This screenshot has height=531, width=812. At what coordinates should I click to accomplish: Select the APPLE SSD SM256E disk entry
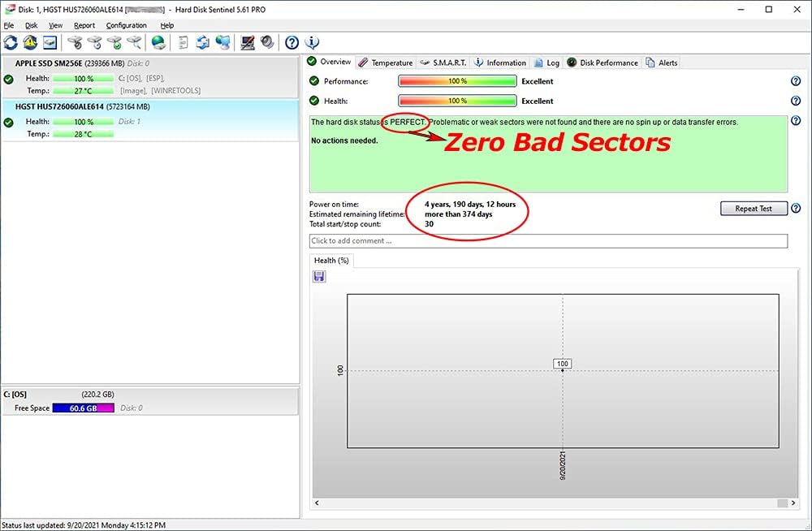pos(150,76)
